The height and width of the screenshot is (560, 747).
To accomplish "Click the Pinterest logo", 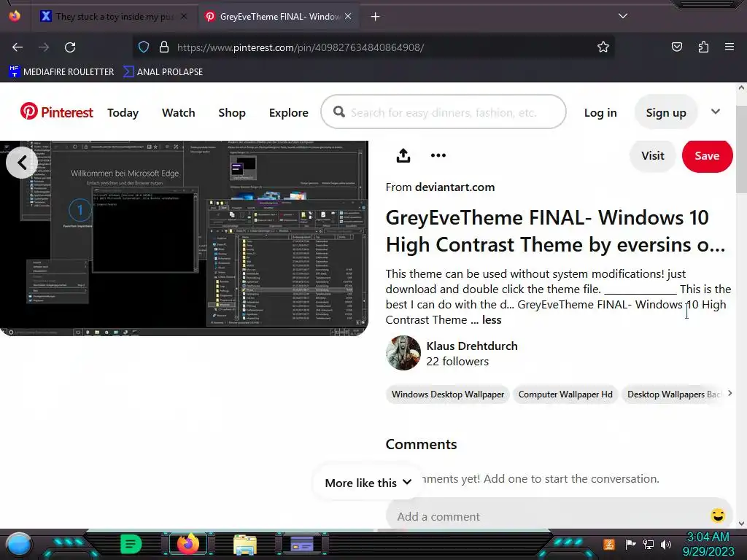I will point(56,112).
